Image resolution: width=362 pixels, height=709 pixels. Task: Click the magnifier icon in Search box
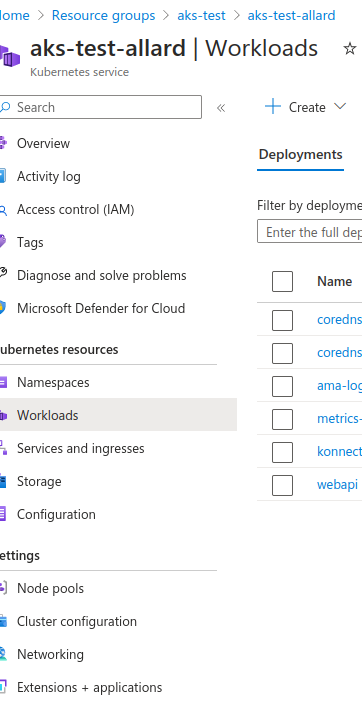point(5,107)
